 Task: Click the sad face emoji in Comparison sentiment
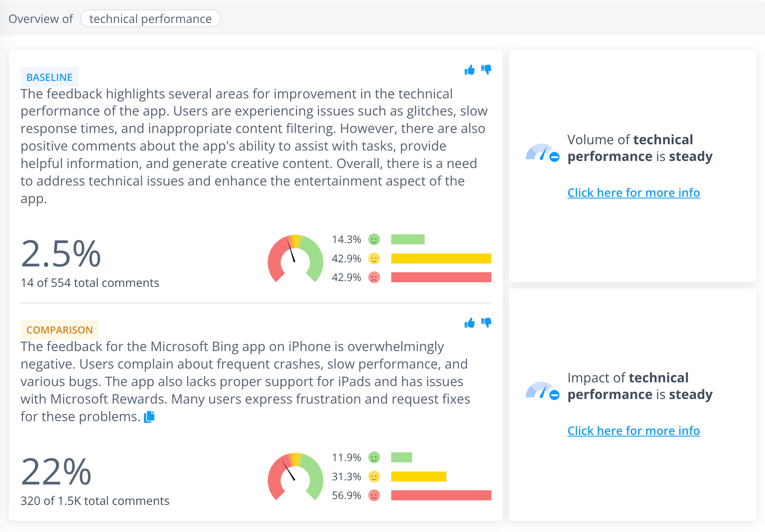(x=374, y=496)
